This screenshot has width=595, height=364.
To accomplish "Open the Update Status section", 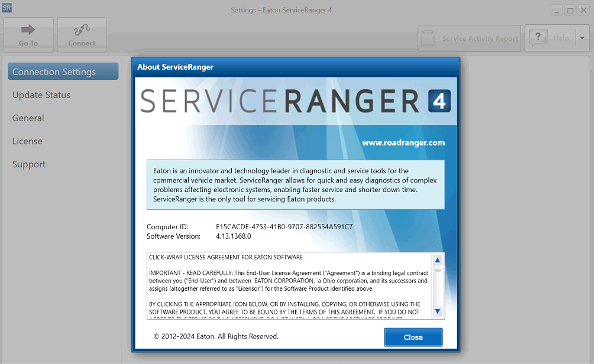I will click(41, 95).
